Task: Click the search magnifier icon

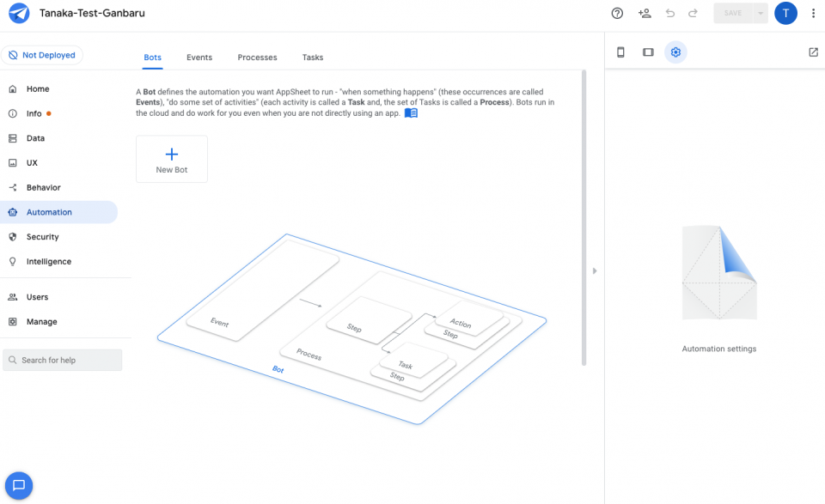Action: [13, 360]
